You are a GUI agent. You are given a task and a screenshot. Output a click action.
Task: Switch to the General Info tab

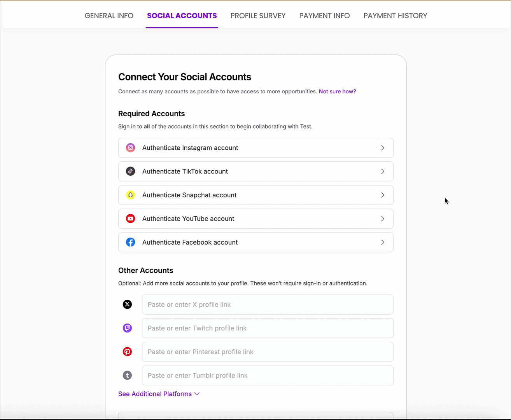coord(109,16)
